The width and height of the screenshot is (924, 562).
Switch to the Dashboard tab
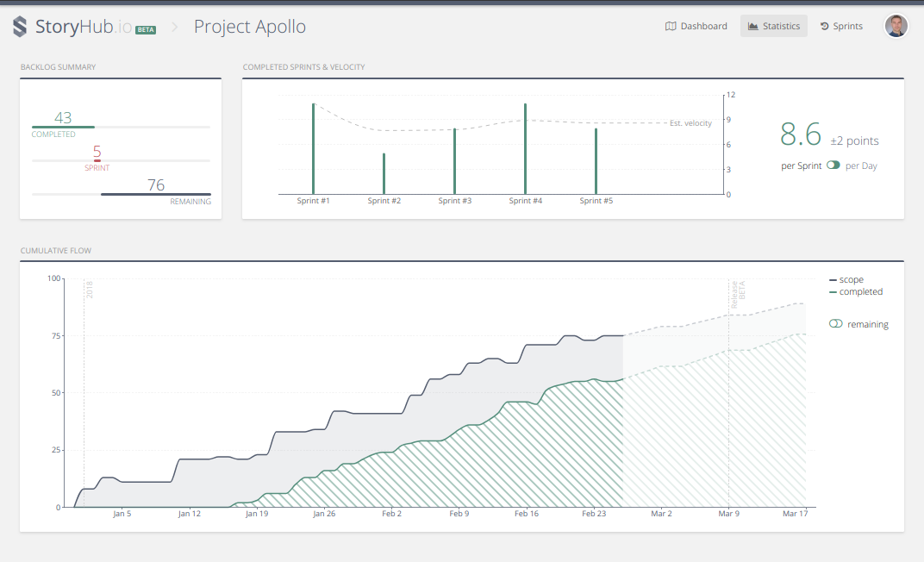coord(696,26)
